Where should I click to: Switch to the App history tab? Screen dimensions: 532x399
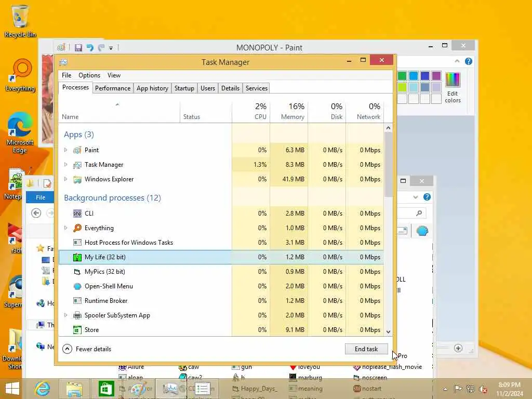[x=152, y=88]
